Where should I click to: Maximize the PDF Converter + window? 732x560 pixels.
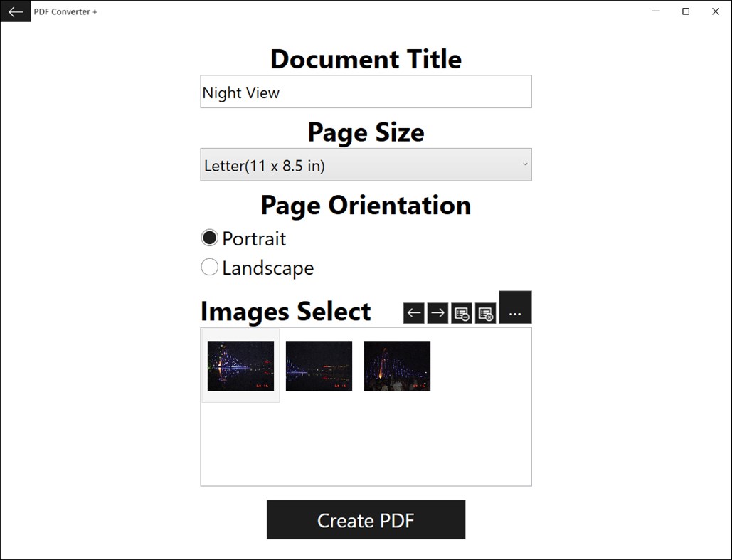685,11
